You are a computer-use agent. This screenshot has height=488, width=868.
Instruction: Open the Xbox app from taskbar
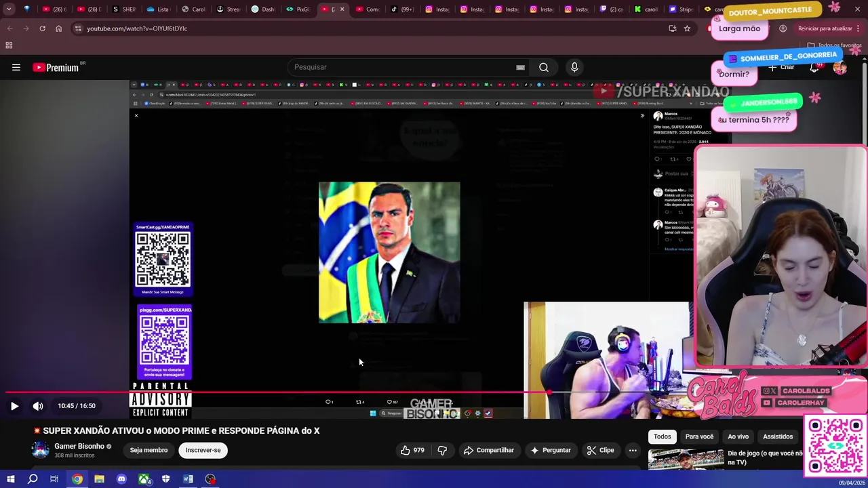pyautogui.click(x=144, y=479)
